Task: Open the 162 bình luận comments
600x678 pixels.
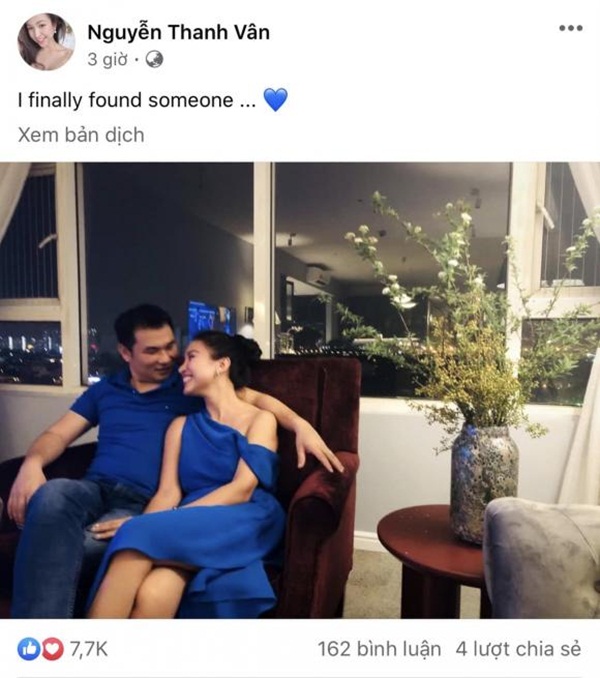Action: pos(379,649)
